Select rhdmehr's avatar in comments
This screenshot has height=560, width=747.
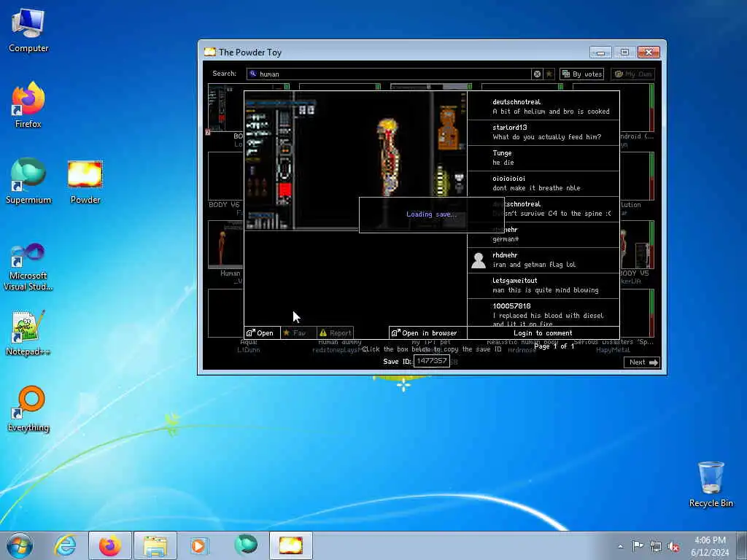point(479,260)
